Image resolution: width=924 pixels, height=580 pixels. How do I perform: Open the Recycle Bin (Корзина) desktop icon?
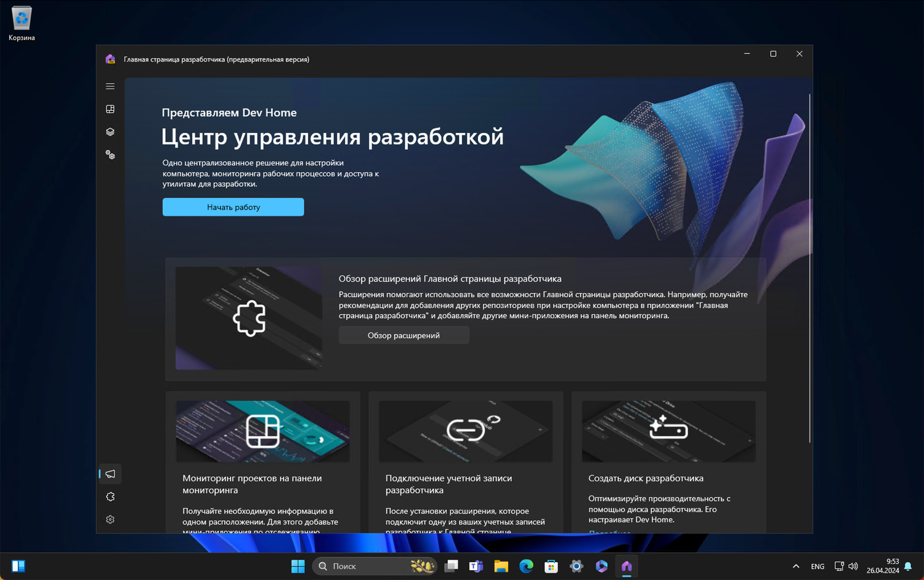pyautogui.click(x=22, y=23)
